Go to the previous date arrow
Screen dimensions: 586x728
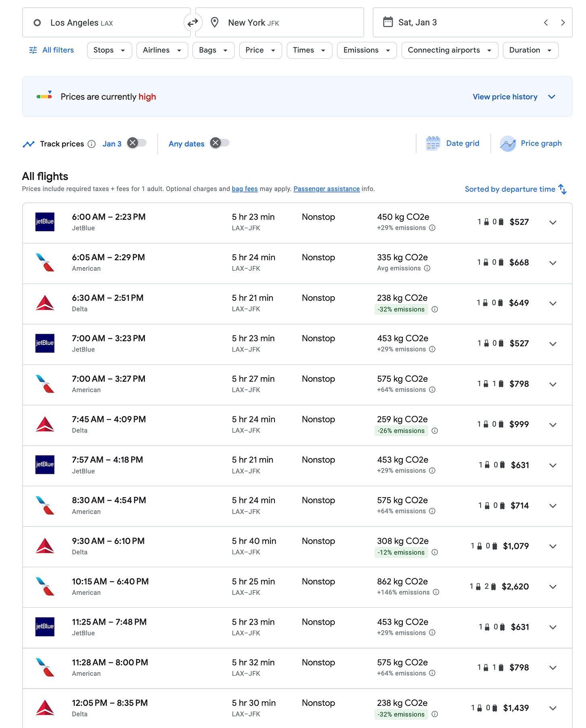546,23
